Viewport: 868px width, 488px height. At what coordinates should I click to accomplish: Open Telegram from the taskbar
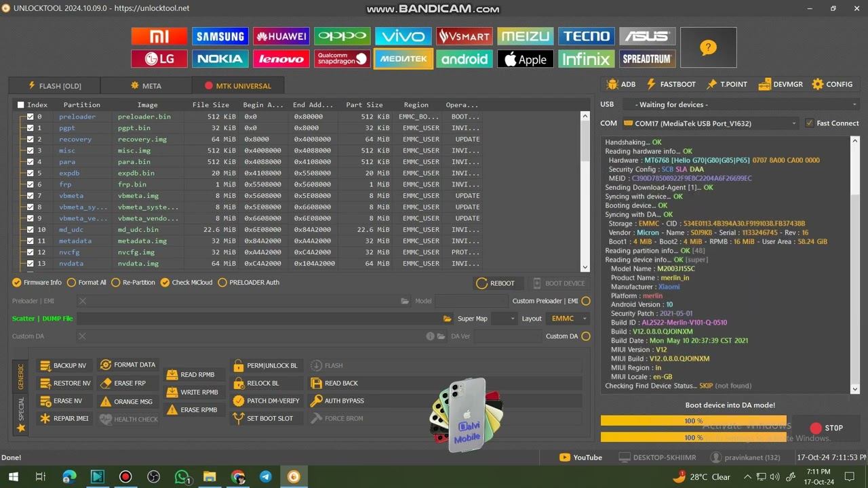point(266,477)
